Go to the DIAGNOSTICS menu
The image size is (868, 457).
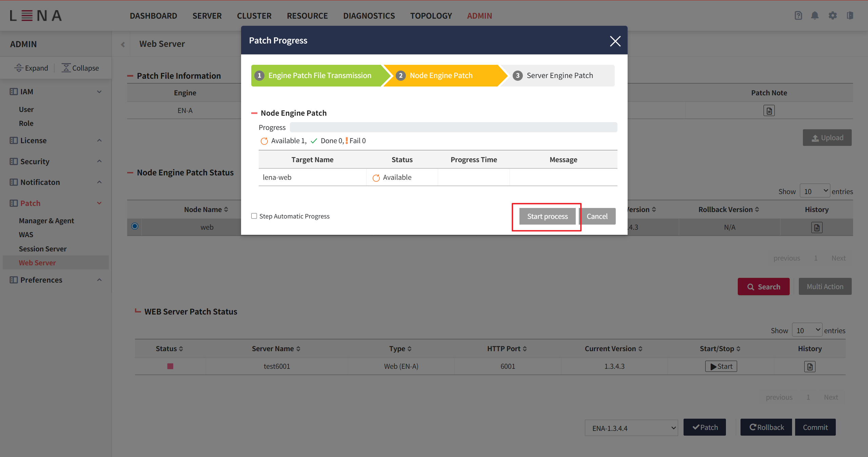point(369,16)
